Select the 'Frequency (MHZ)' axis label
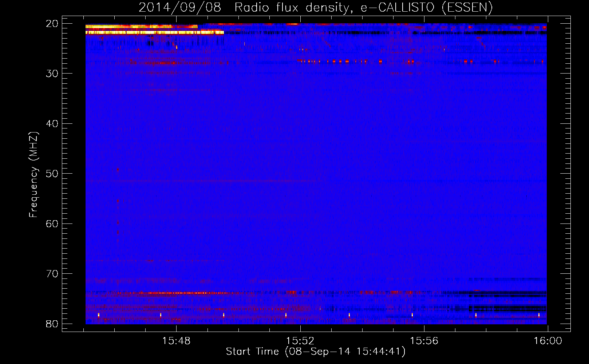Image resolution: width=589 pixels, height=364 pixels. 33,175
